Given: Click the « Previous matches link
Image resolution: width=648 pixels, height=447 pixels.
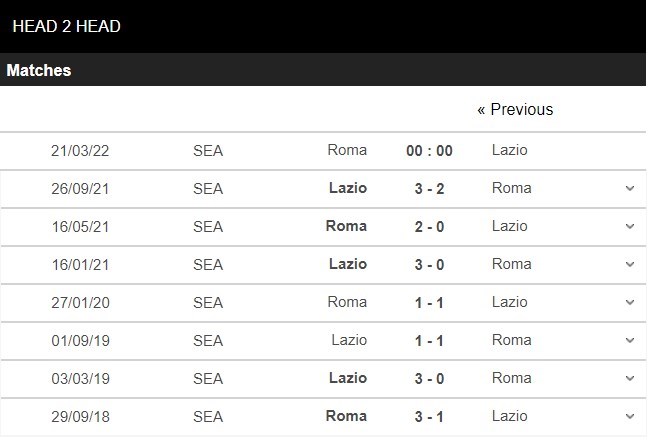Looking at the screenshot, I should point(515,109).
